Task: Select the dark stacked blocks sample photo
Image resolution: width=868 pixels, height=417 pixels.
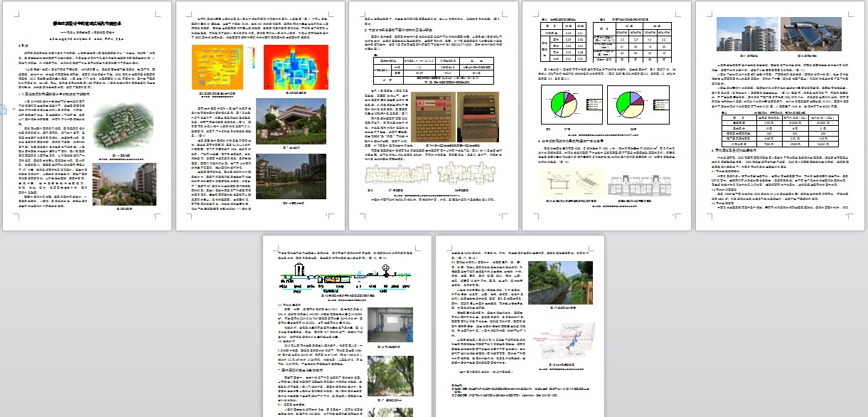Action: click(x=477, y=116)
